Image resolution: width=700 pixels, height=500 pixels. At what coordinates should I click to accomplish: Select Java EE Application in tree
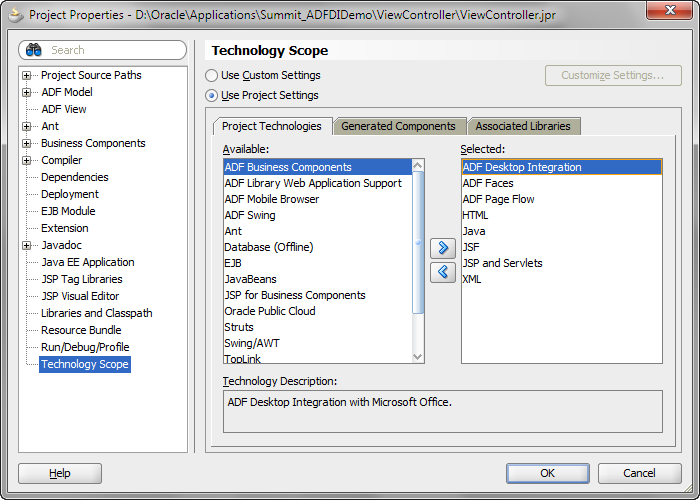pos(88,262)
